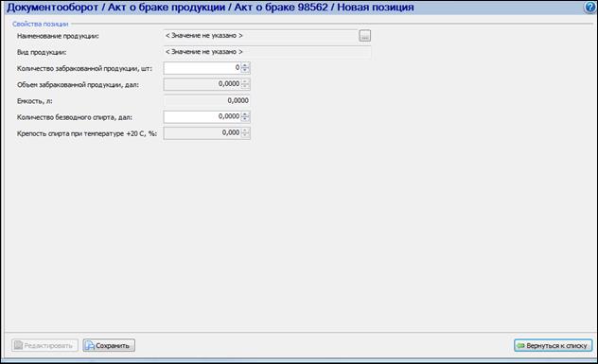The width and height of the screenshot is (598, 364).
Task: Save the position with Сохранить button
Action: (109, 345)
